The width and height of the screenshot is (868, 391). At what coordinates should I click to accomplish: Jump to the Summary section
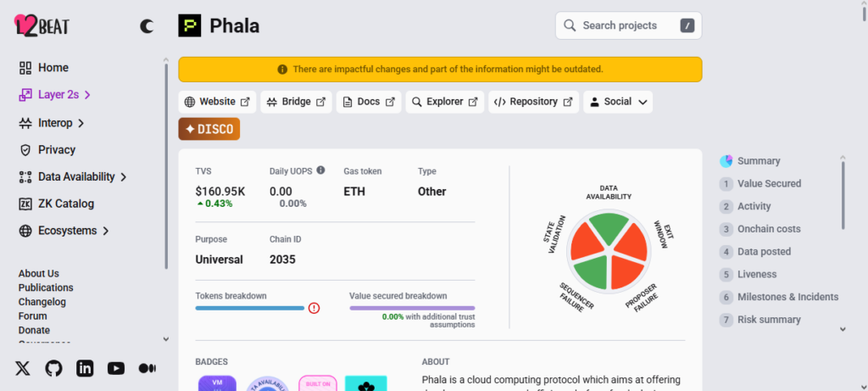750,160
